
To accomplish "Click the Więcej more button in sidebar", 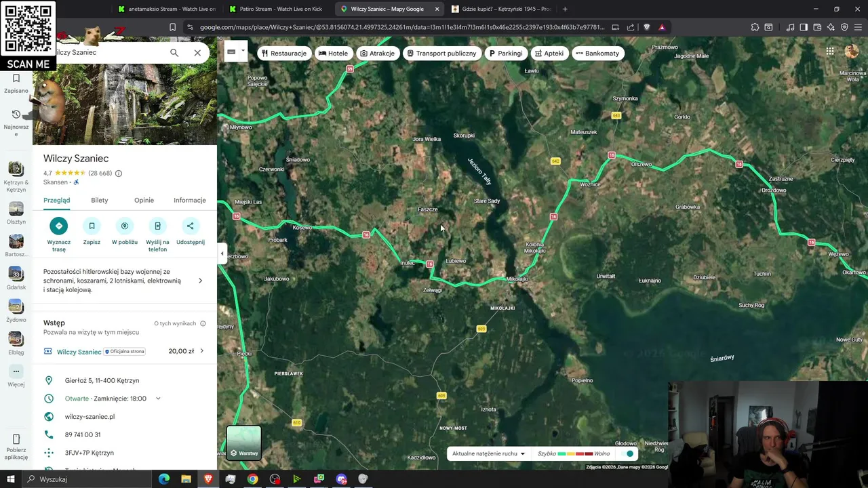I will (x=16, y=376).
